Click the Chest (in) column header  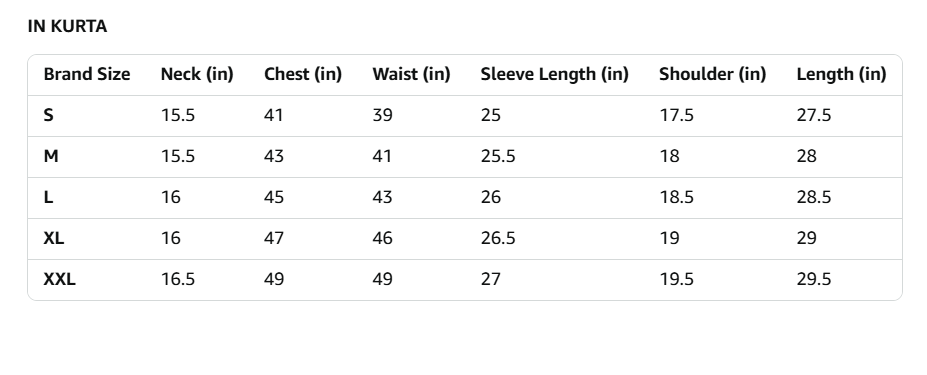point(303,75)
